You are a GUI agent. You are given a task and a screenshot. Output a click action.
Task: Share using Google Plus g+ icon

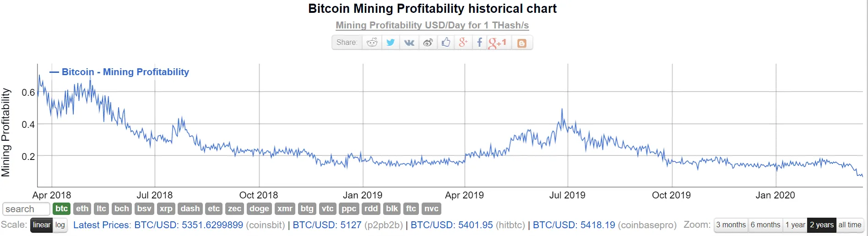463,43
